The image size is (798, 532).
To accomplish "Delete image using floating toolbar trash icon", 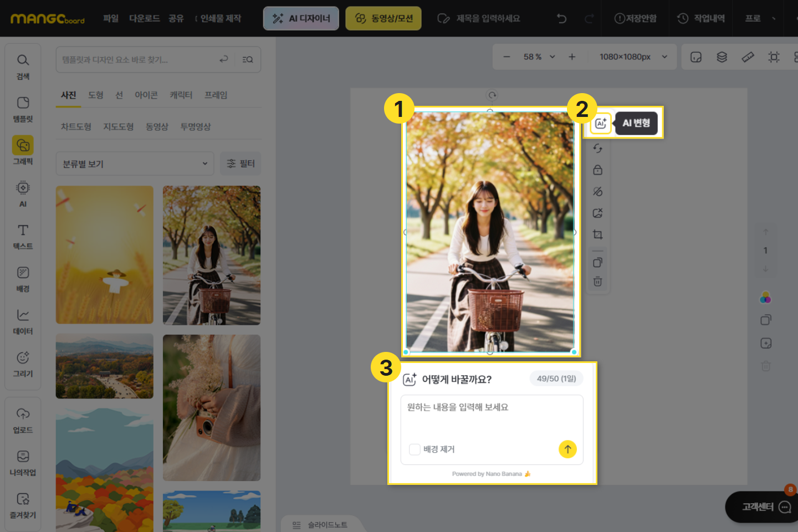I will 597,282.
